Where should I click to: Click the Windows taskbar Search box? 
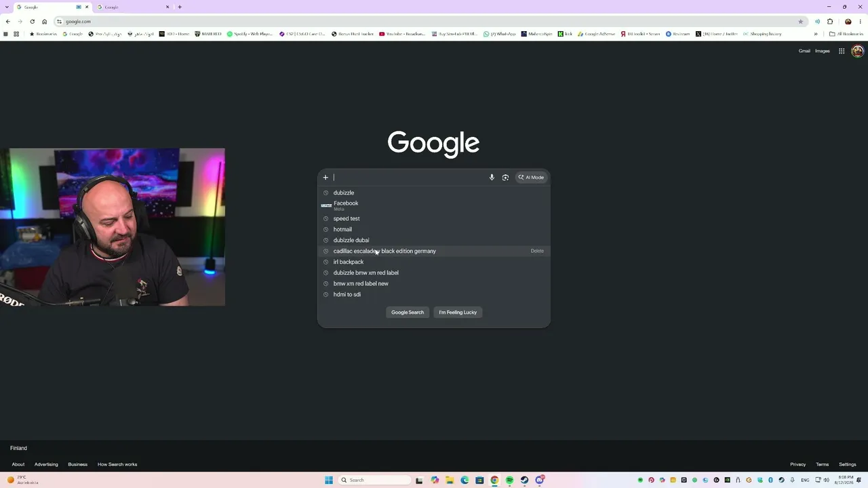pyautogui.click(x=375, y=480)
